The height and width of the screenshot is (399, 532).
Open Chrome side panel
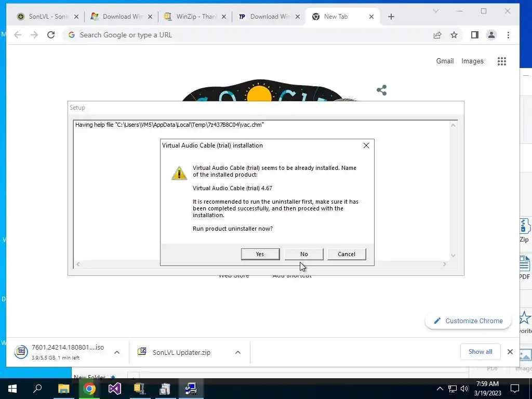click(x=475, y=35)
